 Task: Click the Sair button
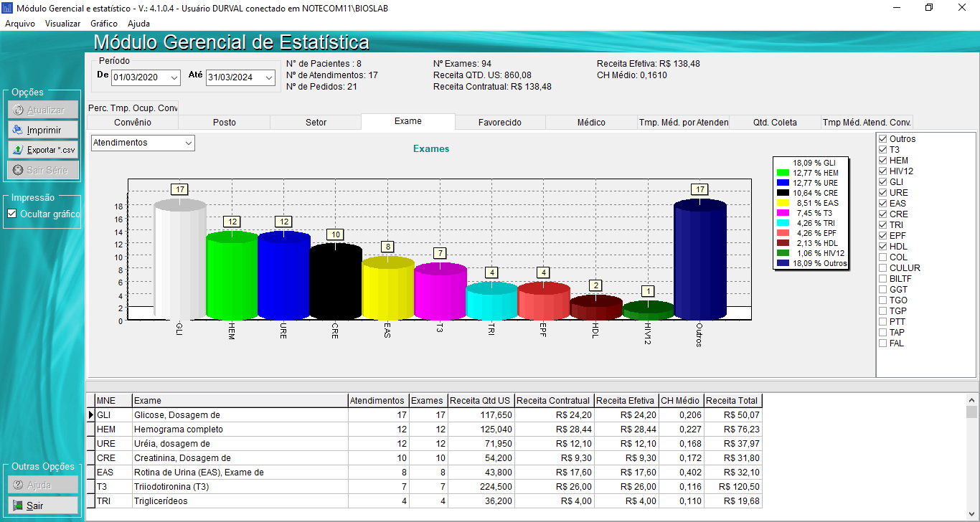43,506
